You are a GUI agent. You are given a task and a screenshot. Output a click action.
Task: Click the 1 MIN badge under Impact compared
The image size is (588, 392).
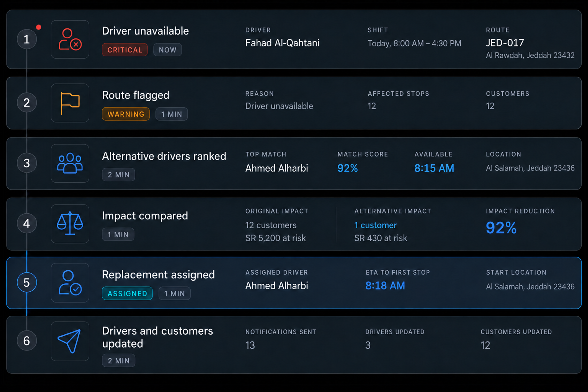118,234
